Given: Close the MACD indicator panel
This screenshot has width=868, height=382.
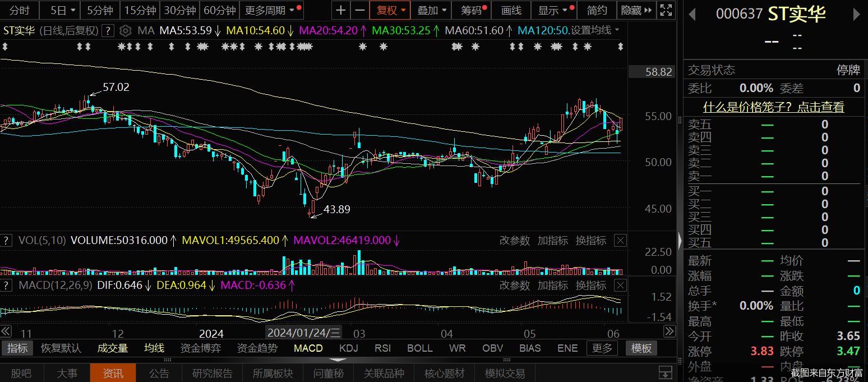Looking at the screenshot, I should 620,286.
